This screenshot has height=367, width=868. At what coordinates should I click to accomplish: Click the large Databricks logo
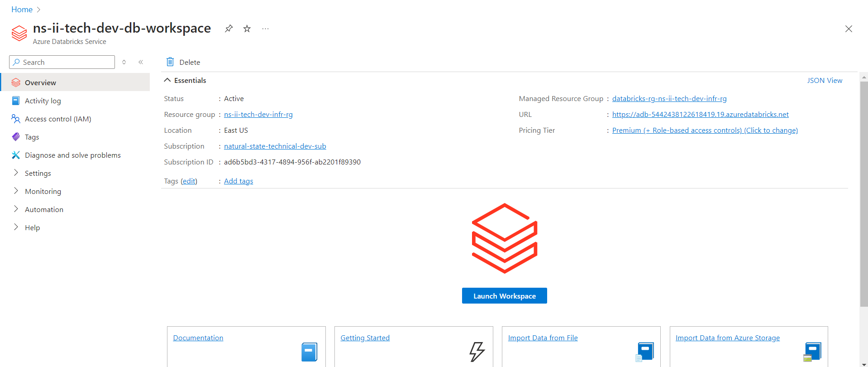point(505,238)
